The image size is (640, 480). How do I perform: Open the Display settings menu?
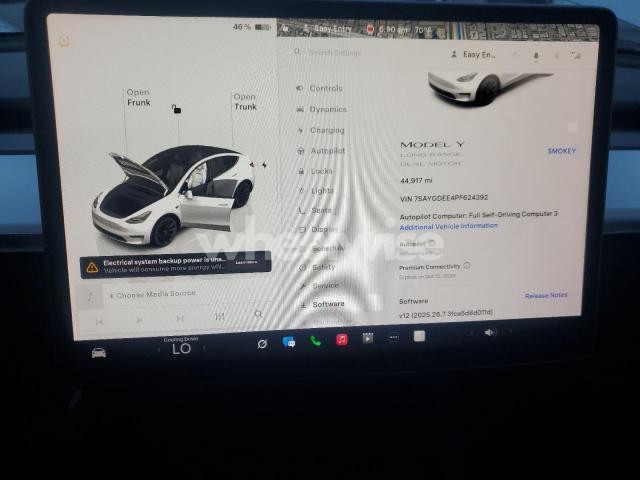coord(318,229)
